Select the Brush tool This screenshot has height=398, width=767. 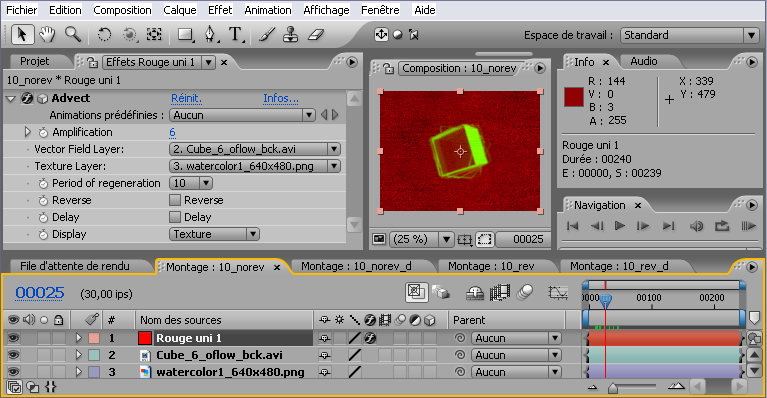coord(267,34)
